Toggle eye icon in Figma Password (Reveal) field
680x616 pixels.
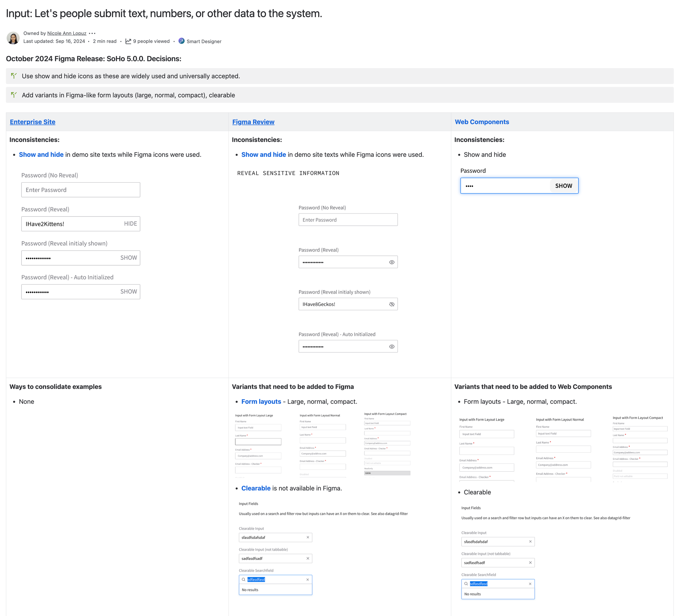pyautogui.click(x=392, y=262)
